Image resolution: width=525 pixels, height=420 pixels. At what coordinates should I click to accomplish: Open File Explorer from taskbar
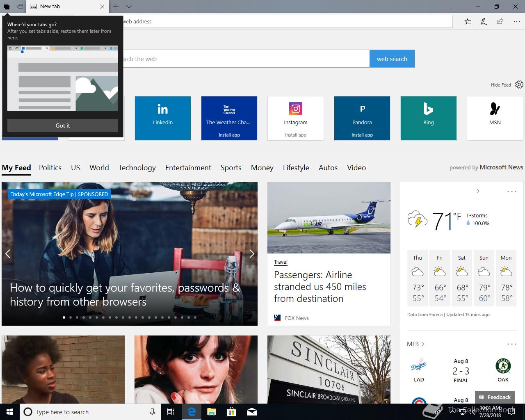coord(211,412)
